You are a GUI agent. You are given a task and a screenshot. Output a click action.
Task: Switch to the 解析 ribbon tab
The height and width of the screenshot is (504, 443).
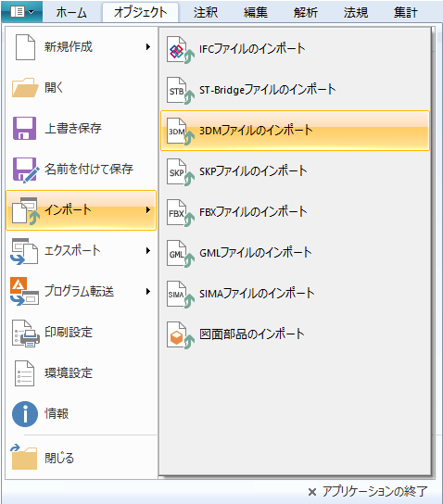306,13
